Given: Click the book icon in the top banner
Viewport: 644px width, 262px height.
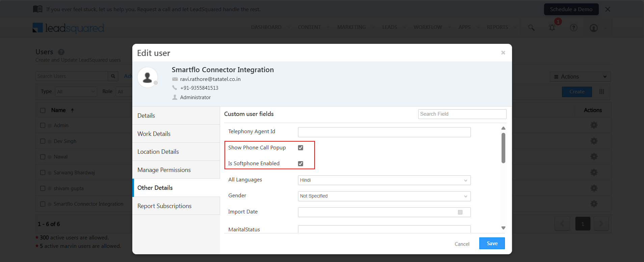Looking at the screenshot, I should (38, 9).
